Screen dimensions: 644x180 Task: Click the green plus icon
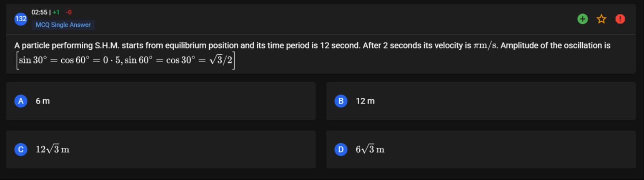point(583,19)
